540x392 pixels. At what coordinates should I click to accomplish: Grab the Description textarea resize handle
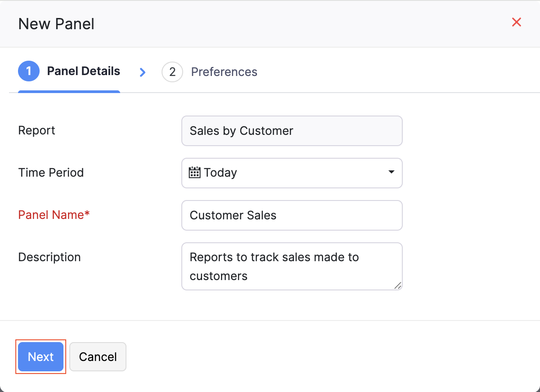pyautogui.click(x=397, y=285)
